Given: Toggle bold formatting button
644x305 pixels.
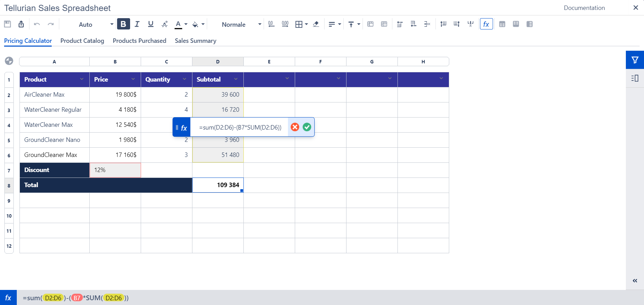Looking at the screenshot, I should 123,24.
